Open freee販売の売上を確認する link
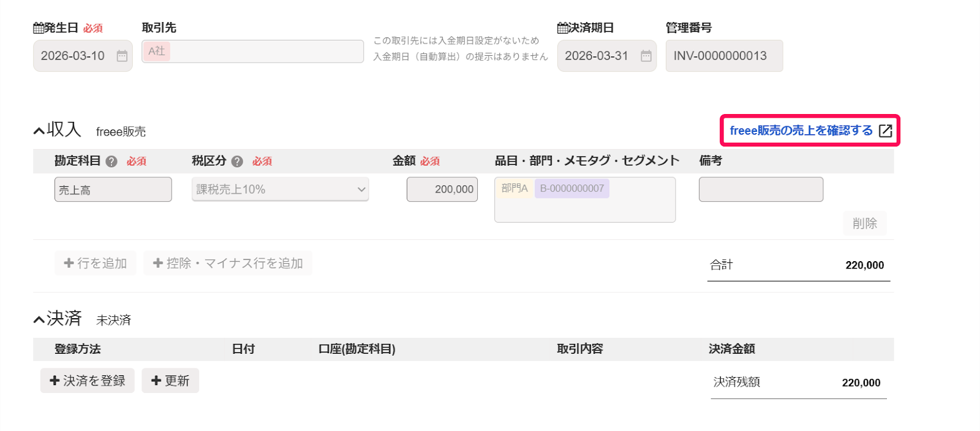Image resolution: width=980 pixels, height=431 pixels. tap(801, 131)
